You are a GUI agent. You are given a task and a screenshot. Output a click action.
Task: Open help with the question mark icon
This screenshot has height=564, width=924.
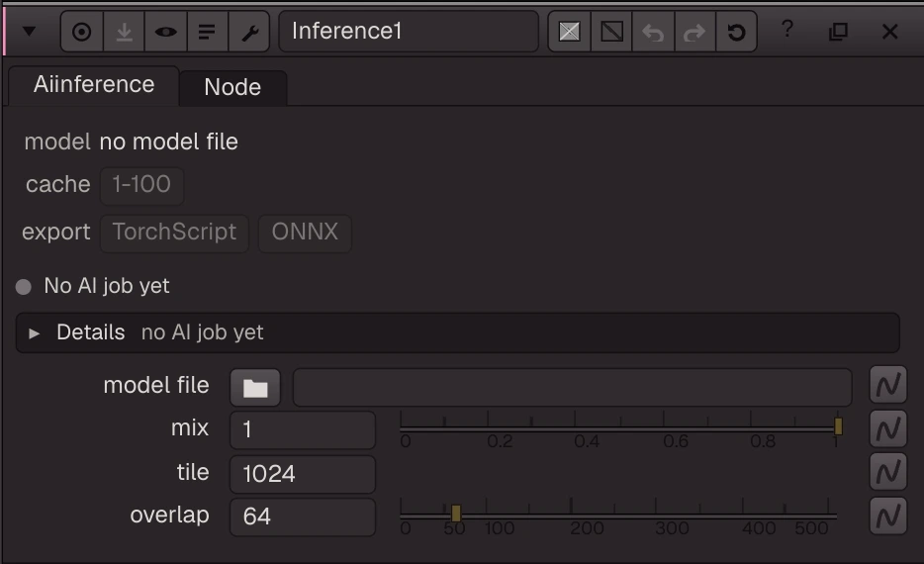click(x=786, y=29)
